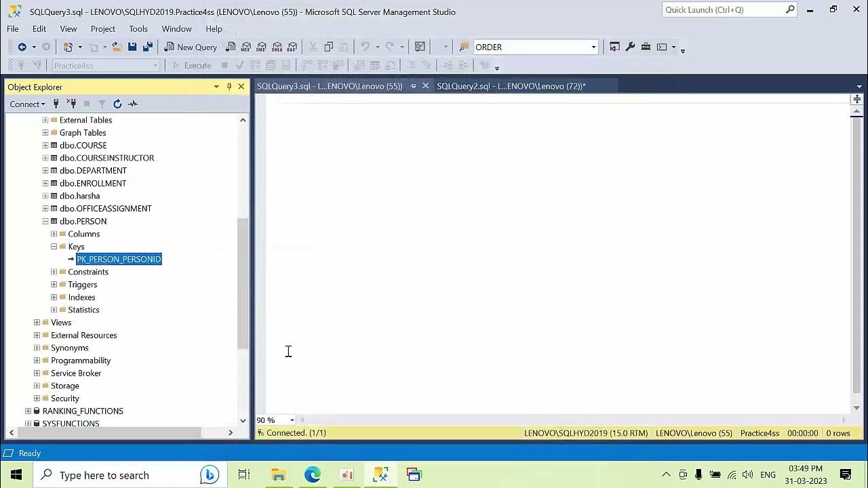Expand the Views node
The width and height of the screenshot is (868, 488).
pos(37,323)
